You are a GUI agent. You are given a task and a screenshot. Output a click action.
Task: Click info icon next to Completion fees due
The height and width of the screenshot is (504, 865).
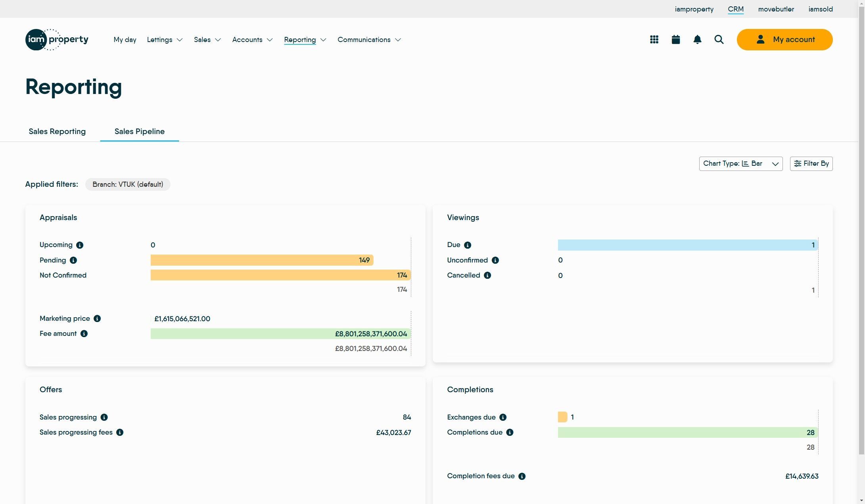[x=522, y=476]
